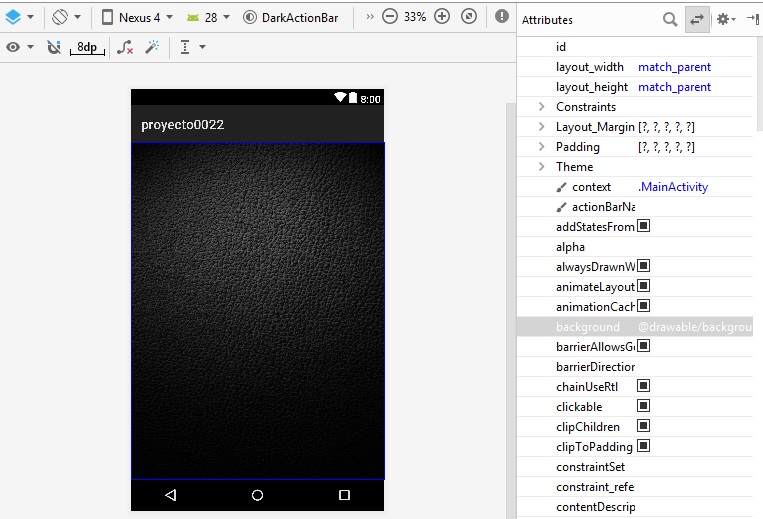Viewport: 763px width, 519px height.
Task: Toggle the clickable checkbox
Action: tap(644, 406)
